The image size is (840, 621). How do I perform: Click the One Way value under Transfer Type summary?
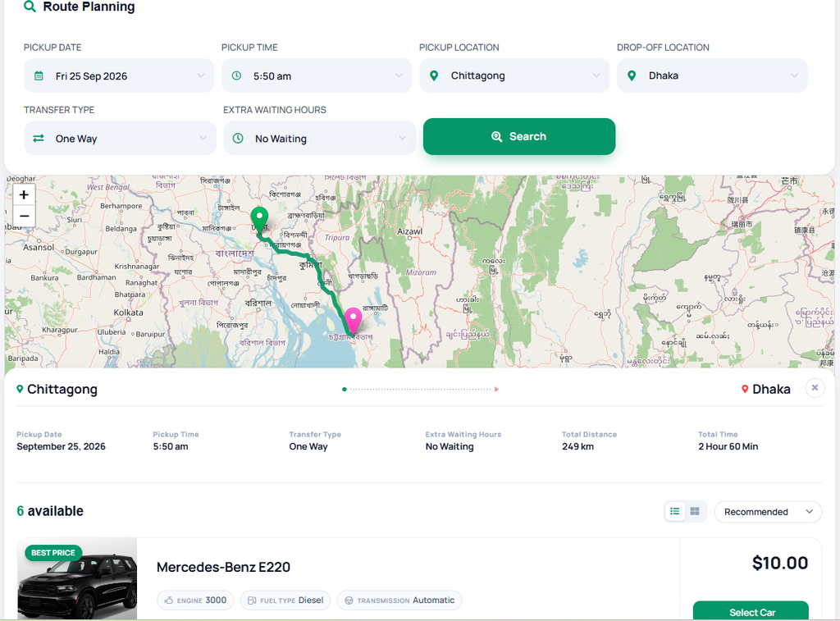tap(308, 446)
